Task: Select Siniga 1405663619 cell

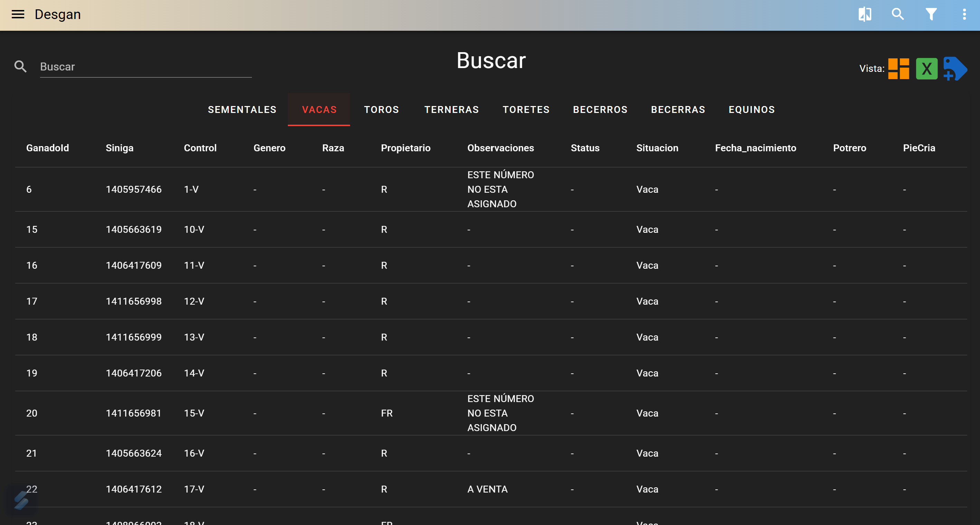Action: click(133, 229)
